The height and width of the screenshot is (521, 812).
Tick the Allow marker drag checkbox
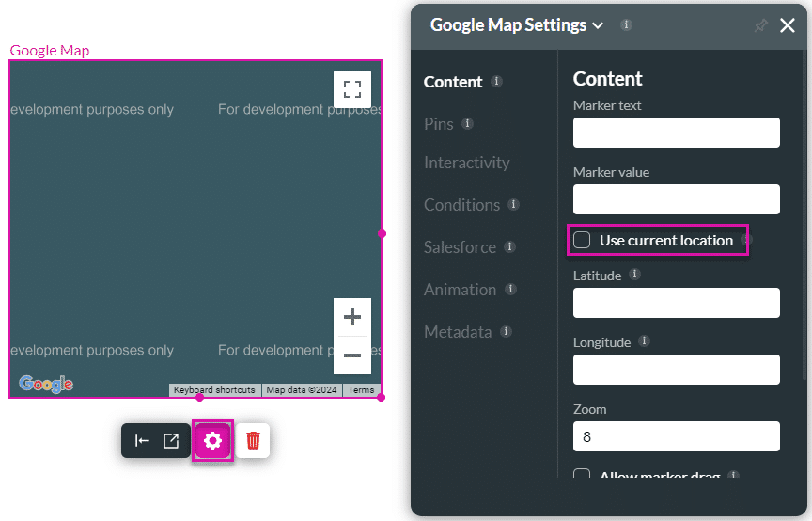582,473
